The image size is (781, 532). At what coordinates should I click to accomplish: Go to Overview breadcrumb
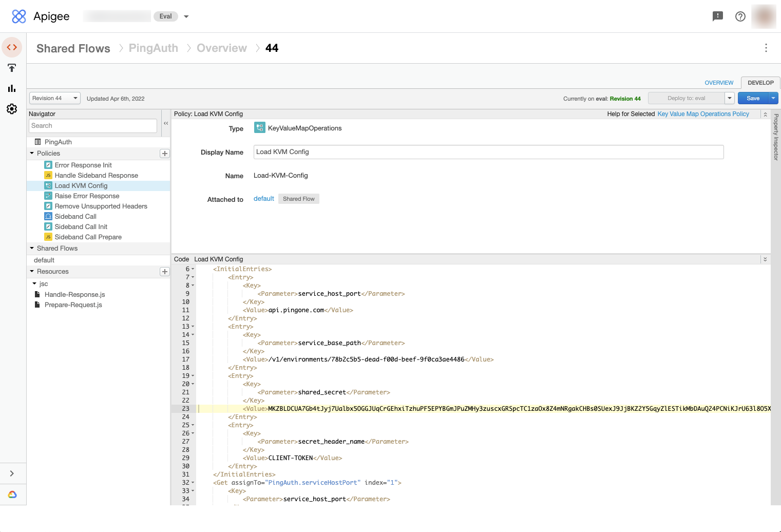[222, 48]
